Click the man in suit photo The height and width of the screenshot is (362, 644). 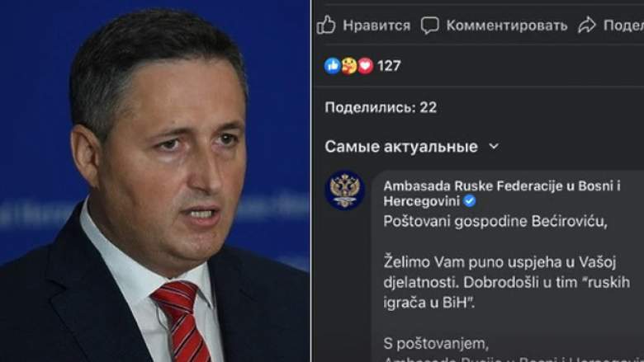(x=155, y=181)
